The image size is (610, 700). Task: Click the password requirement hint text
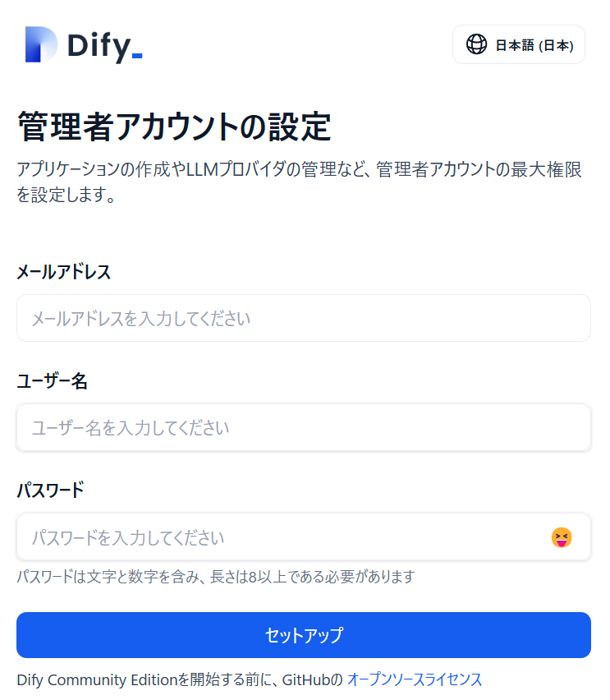click(216, 576)
